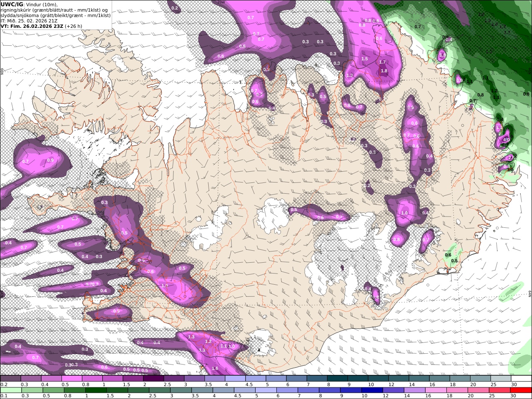Click the valid time "VT: Fim. 26.02.2026 23Z"
Viewport: 532px width, 399px height.
32,26
